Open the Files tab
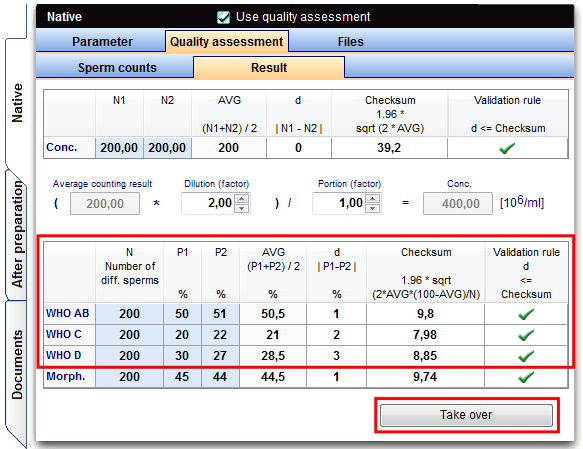The image size is (583, 449). [350, 41]
